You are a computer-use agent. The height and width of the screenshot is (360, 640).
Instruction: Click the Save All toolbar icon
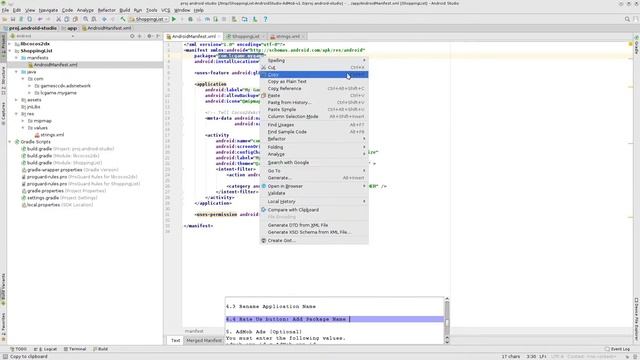click(x=13, y=19)
